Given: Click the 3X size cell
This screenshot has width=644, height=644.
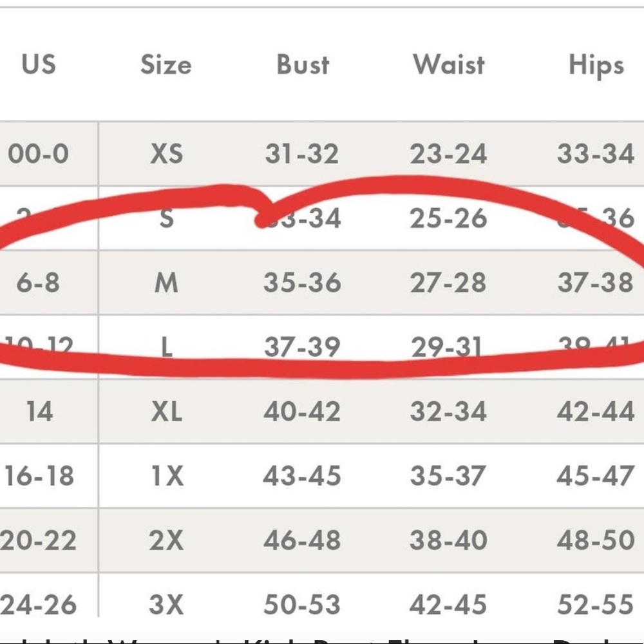Looking at the screenshot, I should [166, 605].
